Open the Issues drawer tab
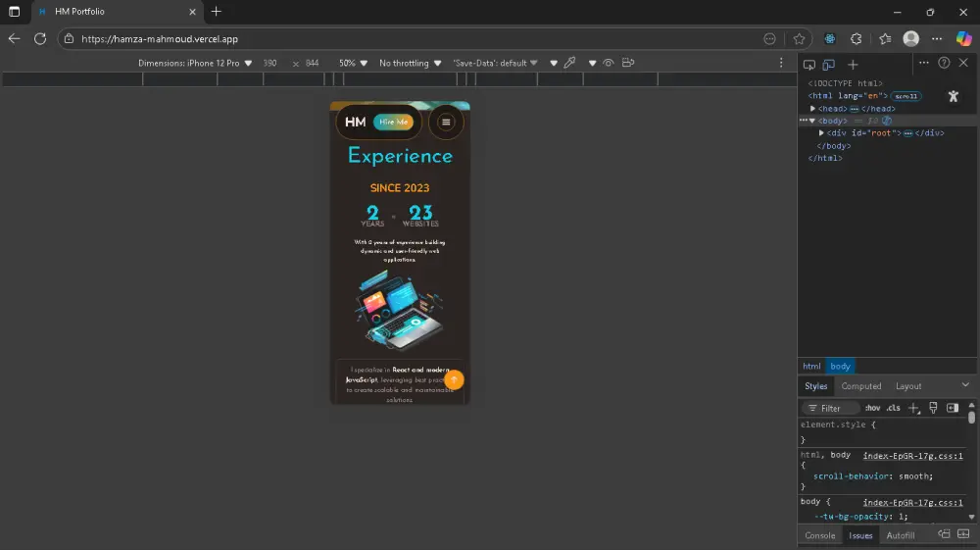Screen dimensions: 980x550 (x=860, y=535)
